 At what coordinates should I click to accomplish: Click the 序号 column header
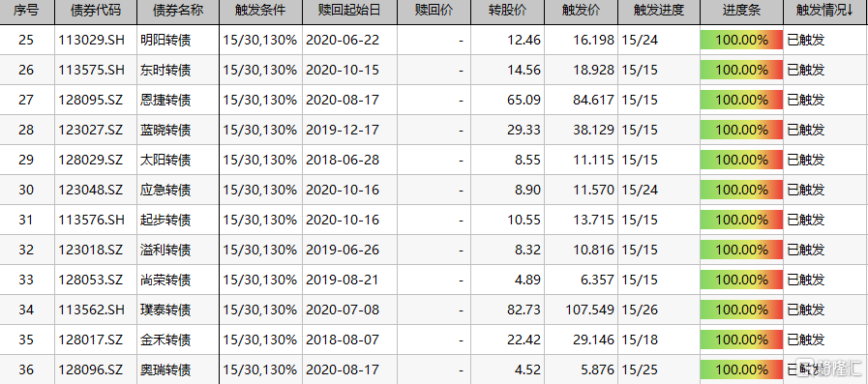(26, 11)
